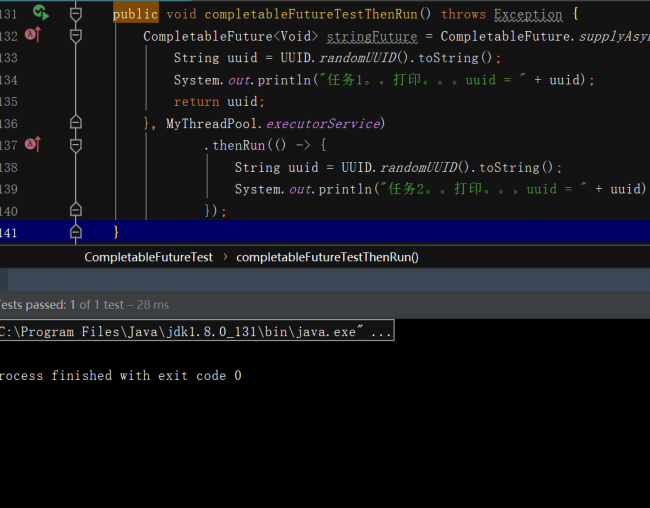
Task: Click method name completableFutureTestThenRun
Action: 311,14
